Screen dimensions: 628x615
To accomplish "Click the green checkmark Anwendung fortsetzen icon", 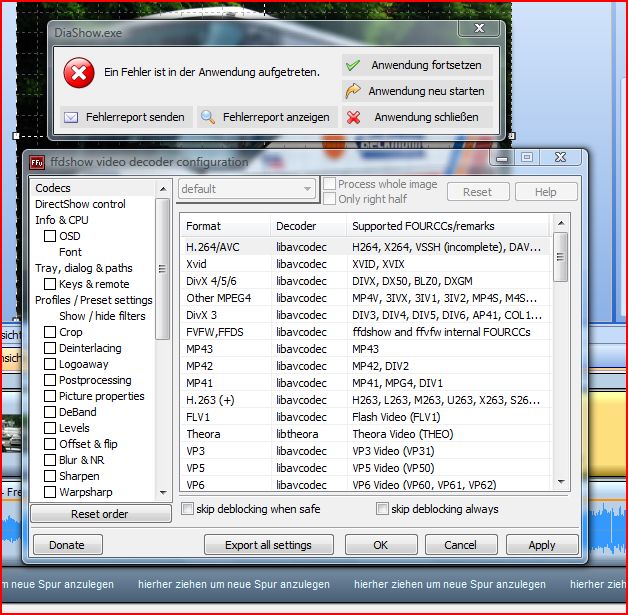I will pyautogui.click(x=352, y=65).
